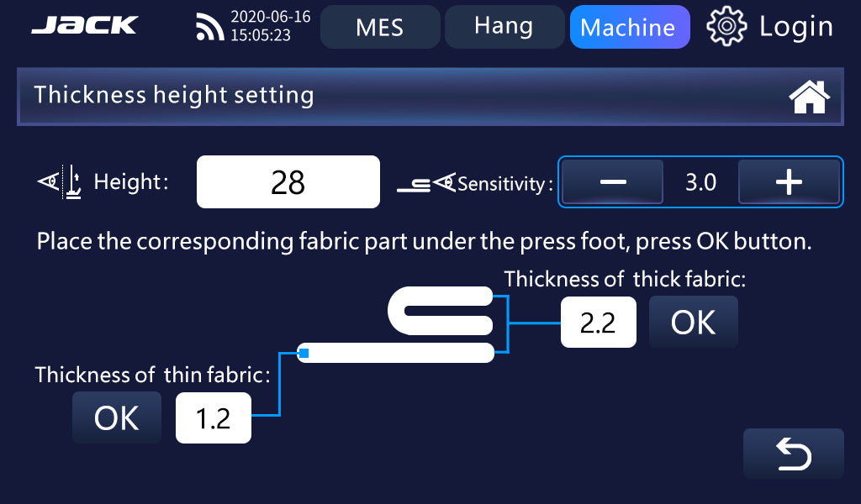Increase sensitivity with plus button
Image resolution: width=861 pixels, height=504 pixels.
pyautogui.click(x=788, y=182)
